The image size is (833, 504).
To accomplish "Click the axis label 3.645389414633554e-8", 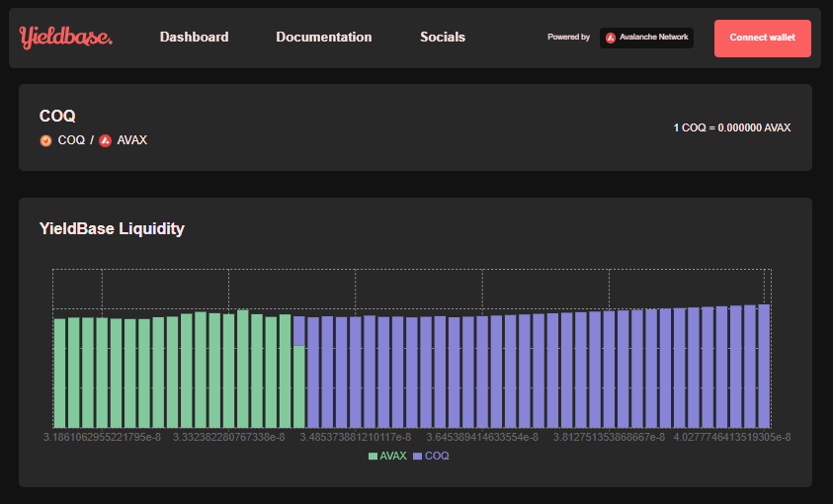I will pos(482,437).
